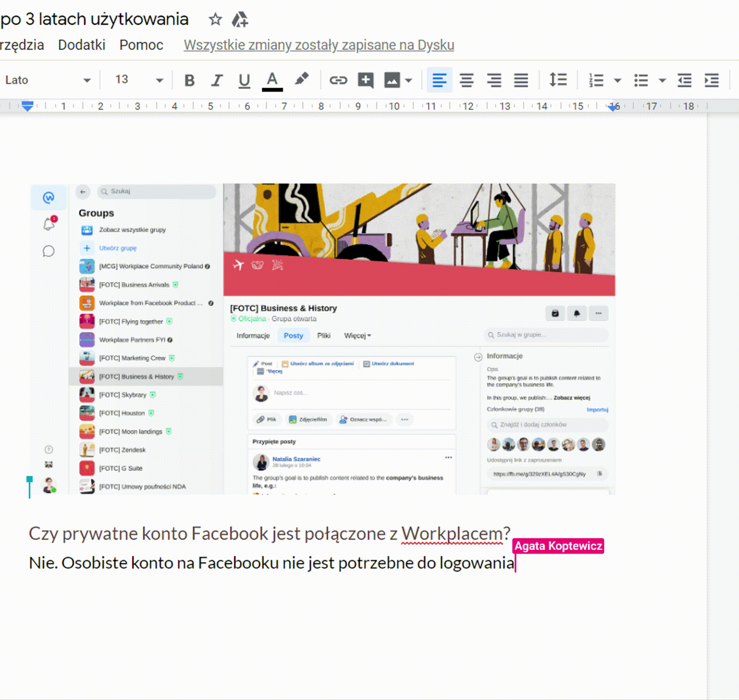The width and height of the screenshot is (739, 700).
Task: Click the 'Agata Koptewicz' collaborator cursor label
Action: coord(558,546)
